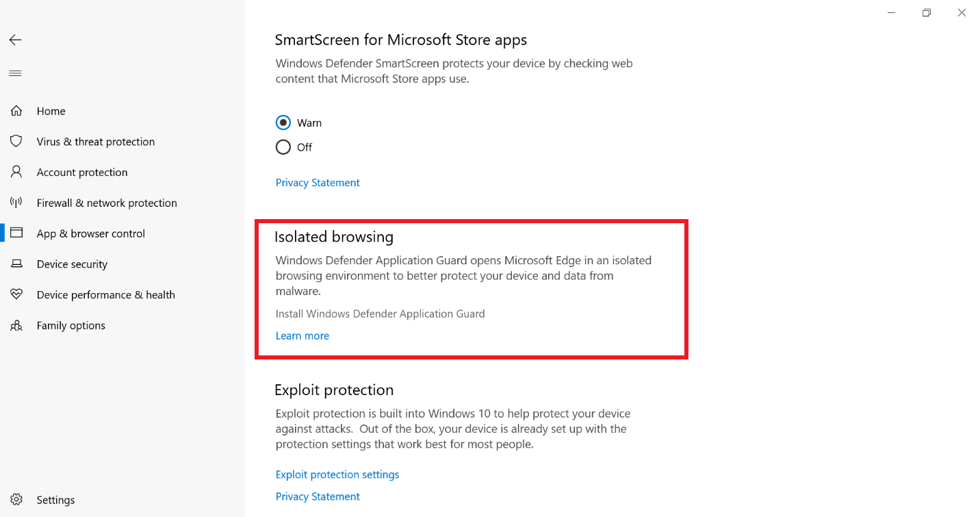Click Learn more under Isolated browsing
The width and height of the screenshot is (980, 517).
302,336
